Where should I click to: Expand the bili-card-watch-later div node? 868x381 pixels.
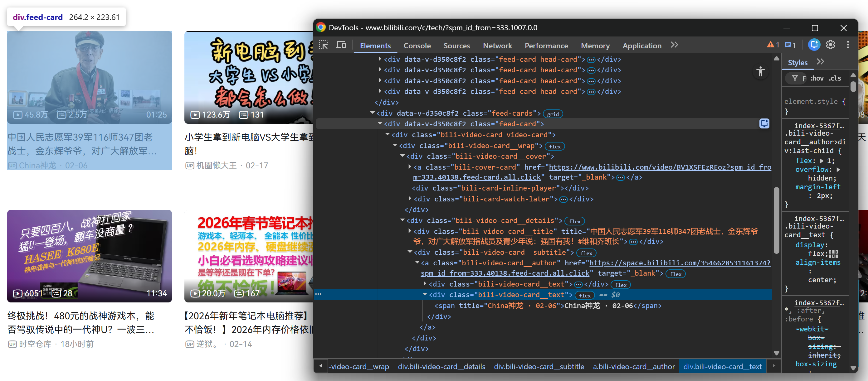[x=410, y=199]
